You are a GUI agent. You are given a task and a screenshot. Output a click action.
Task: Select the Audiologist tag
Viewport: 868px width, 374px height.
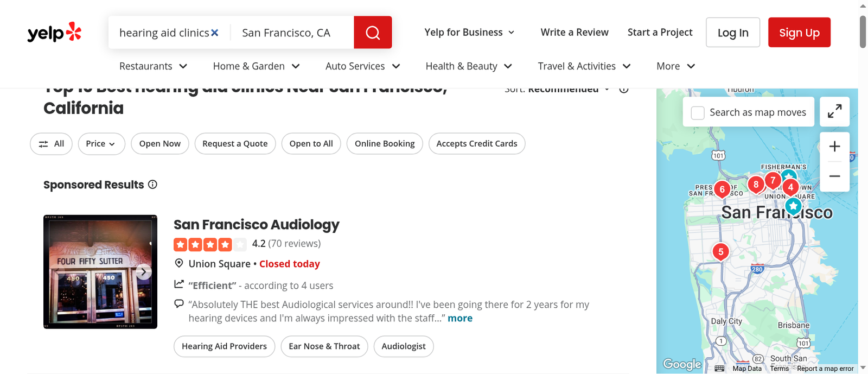click(x=404, y=346)
